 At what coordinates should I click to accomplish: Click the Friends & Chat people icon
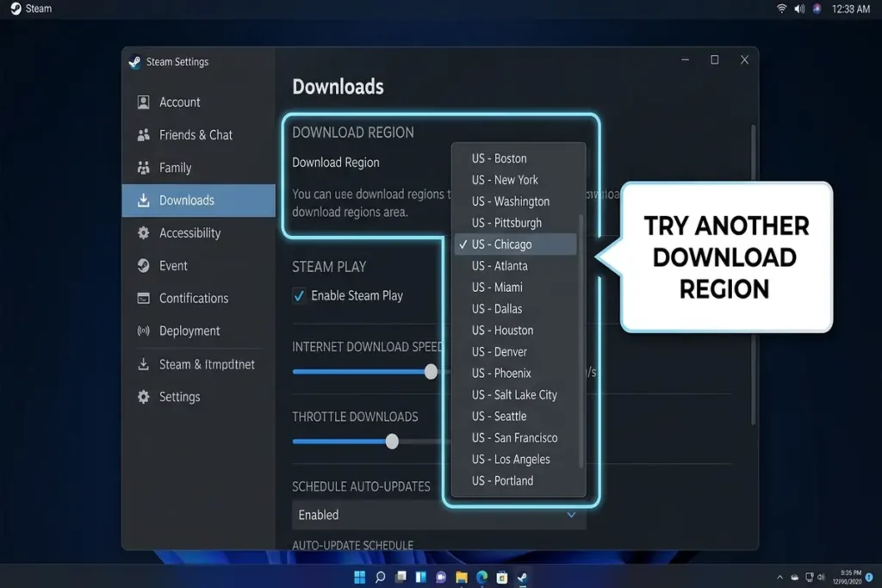tap(144, 134)
